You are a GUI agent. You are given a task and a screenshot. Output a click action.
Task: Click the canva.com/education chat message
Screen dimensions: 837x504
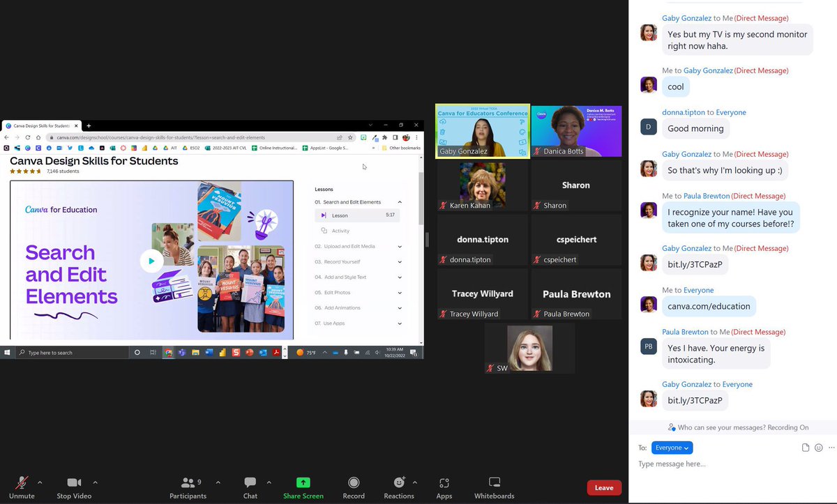click(709, 306)
